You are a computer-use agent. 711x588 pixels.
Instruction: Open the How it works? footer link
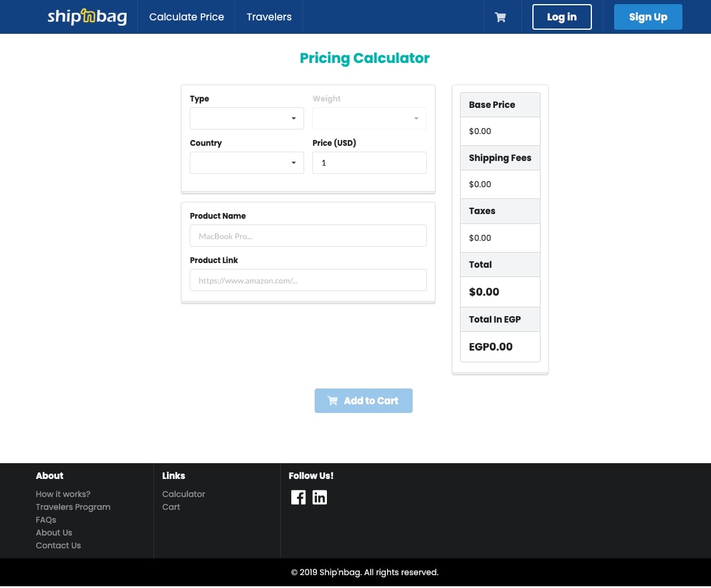coord(63,494)
